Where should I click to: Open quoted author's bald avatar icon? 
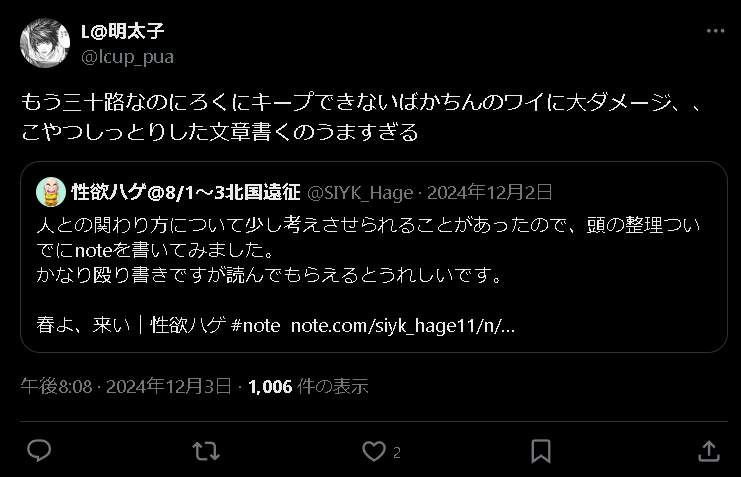point(51,192)
